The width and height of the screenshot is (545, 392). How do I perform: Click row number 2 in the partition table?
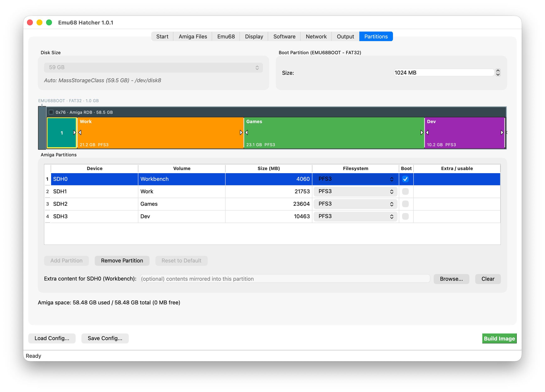[x=48, y=191]
